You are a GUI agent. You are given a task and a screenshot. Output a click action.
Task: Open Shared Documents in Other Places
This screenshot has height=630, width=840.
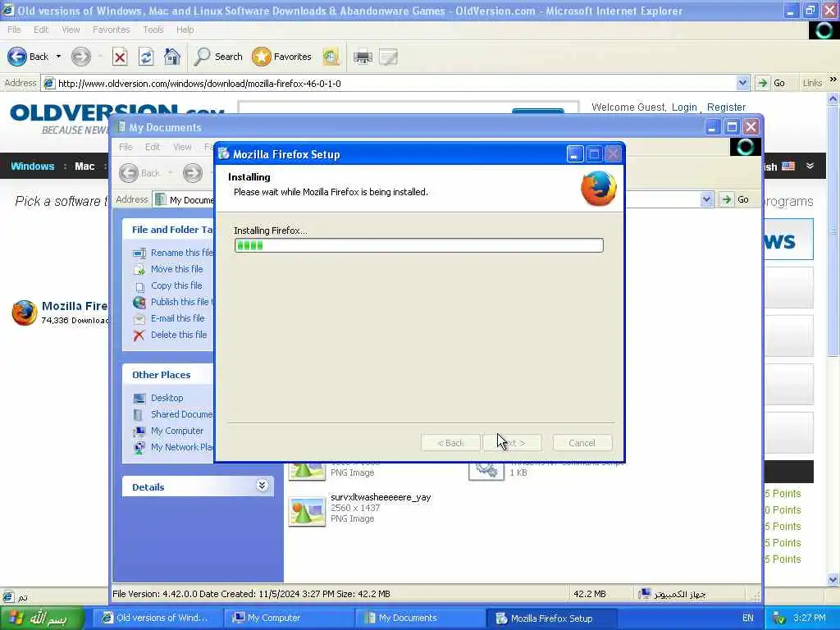(x=173, y=414)
